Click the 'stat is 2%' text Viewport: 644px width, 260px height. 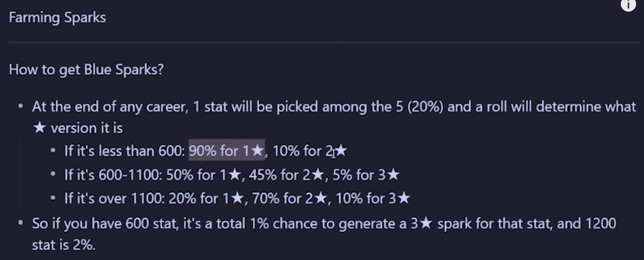65,245
